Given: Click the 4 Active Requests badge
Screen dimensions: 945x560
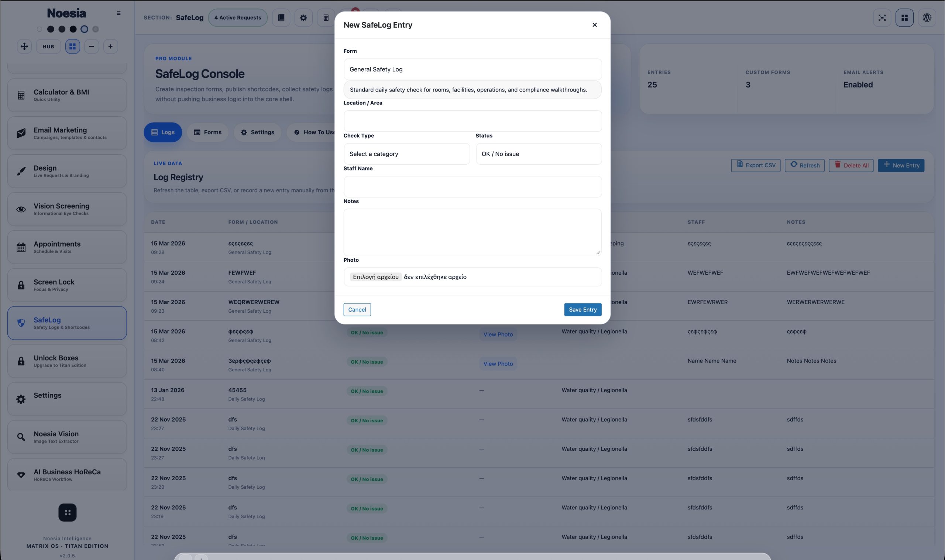Looking at the screenshot, I should (x=238, y=18).
